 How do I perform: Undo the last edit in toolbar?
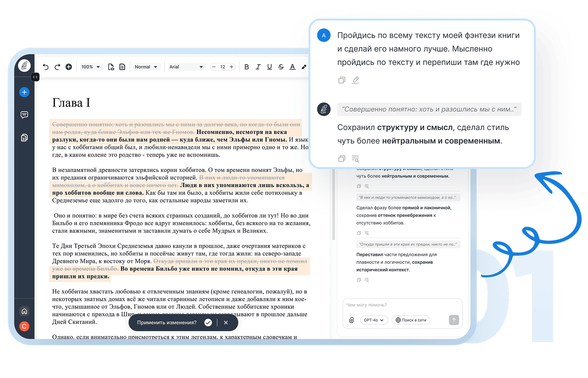click(x=46, y=67)
